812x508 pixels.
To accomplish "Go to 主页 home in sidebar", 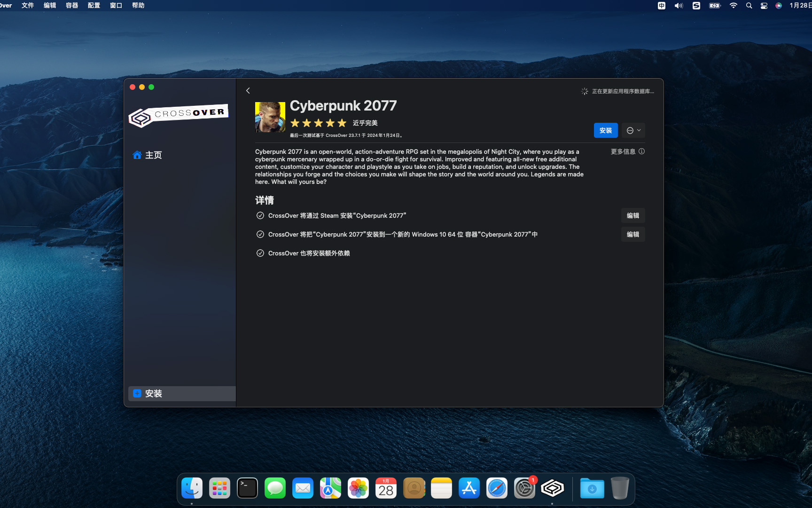I will (x=148, y=155).
